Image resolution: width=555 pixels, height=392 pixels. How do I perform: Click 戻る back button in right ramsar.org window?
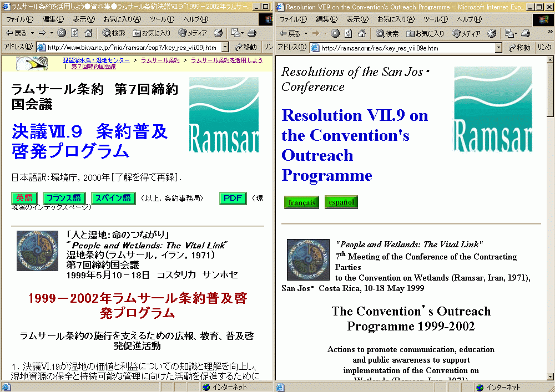coord(290,34)
